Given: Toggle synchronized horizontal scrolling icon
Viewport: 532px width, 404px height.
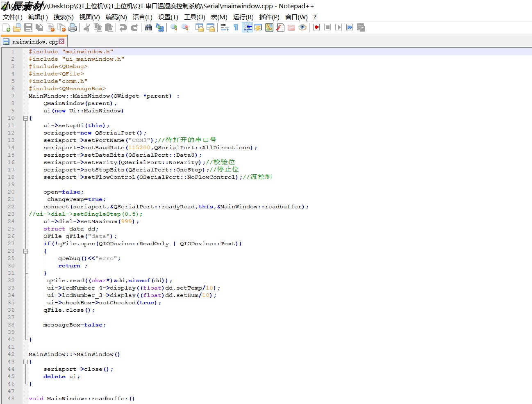Looking at the screenshot, I should click(x=211, y=27).
